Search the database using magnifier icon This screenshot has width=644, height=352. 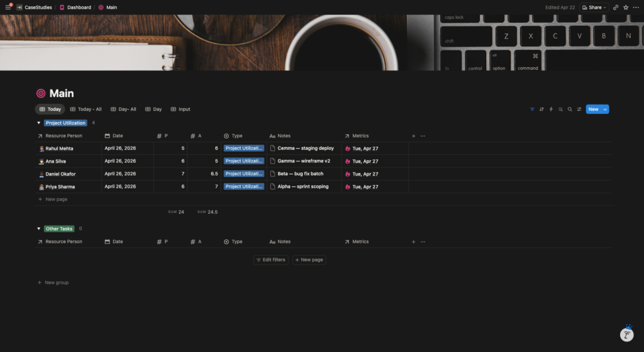(570, 110)
